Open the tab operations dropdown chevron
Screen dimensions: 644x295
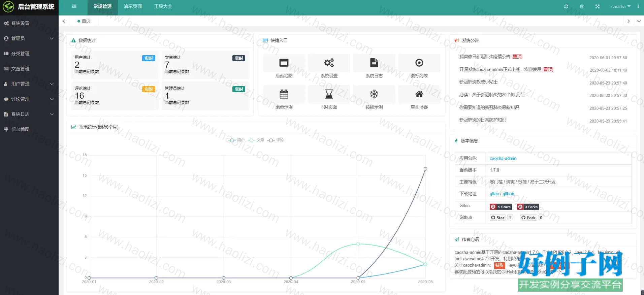click(639, 21)
